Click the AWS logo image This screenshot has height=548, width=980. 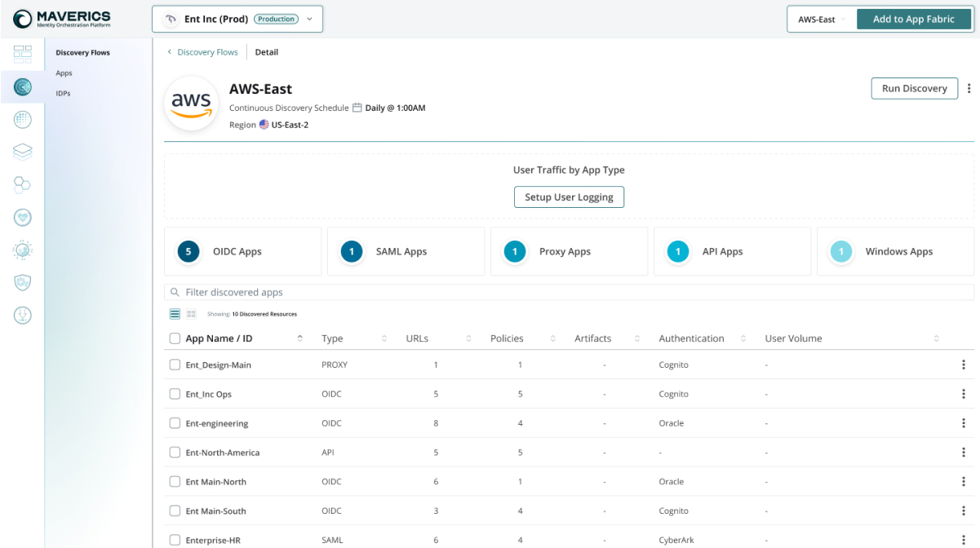point(190,104)
